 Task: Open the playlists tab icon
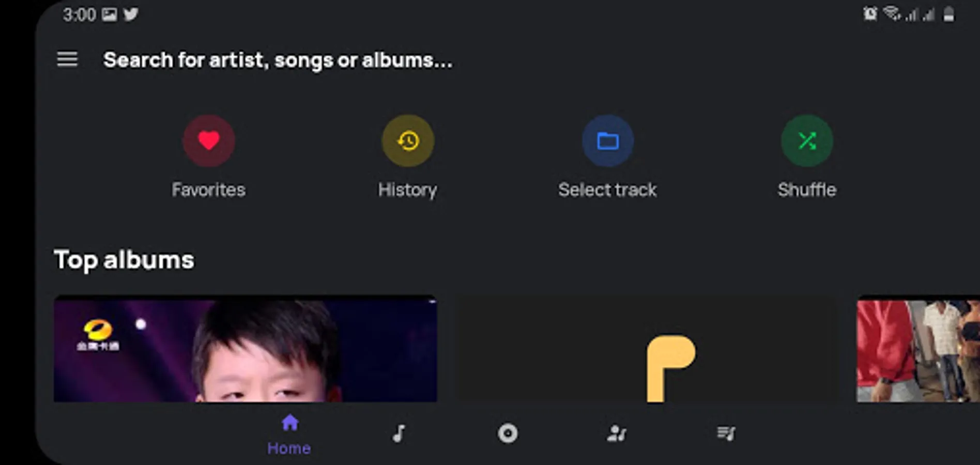click(726, 433)
